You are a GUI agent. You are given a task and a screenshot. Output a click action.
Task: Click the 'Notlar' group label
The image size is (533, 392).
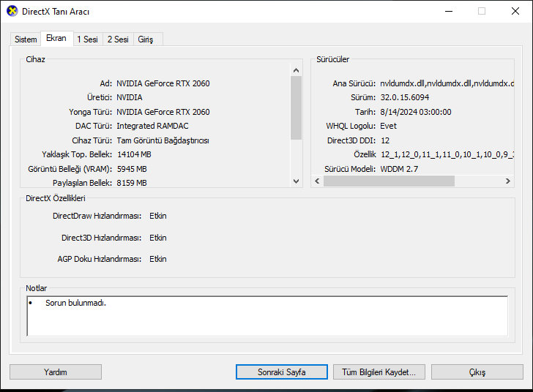pos(36,288)
